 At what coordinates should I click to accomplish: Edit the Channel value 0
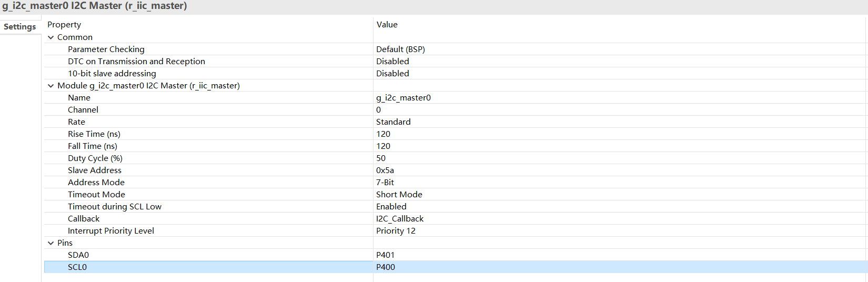coord(378,110)
